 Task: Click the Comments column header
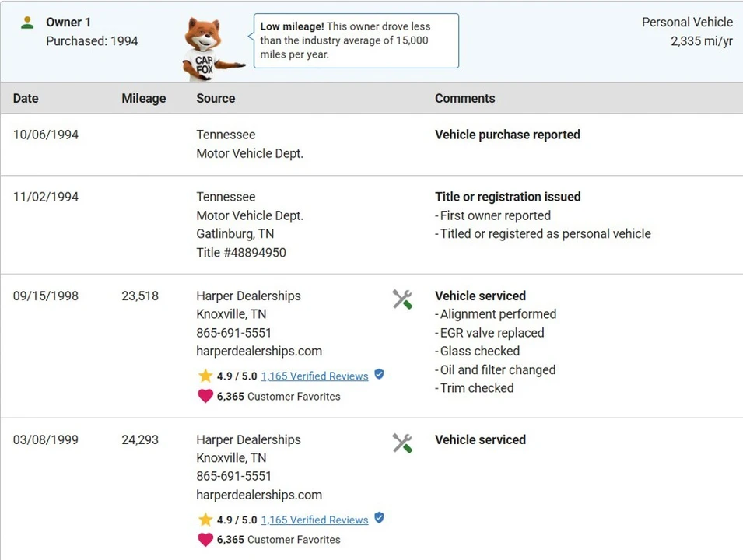tap(464, 98)
